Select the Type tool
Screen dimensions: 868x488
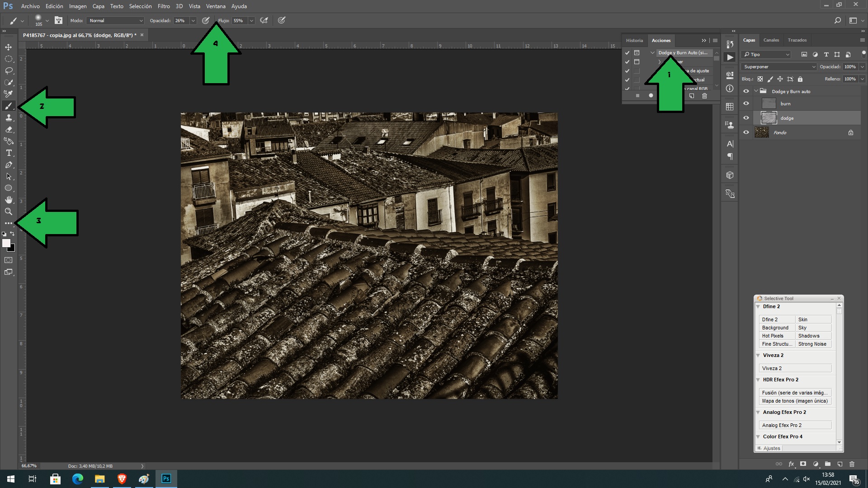click(9, 153)
